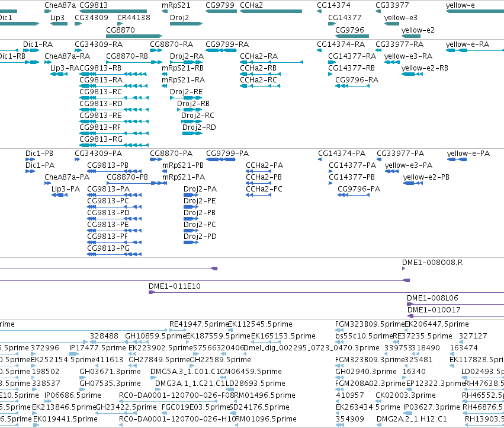Click the CG9813-RG transcript
Image resolution: width=504 pixels, height=428 pixels.
pyautogui.click(x=114, y=145)
